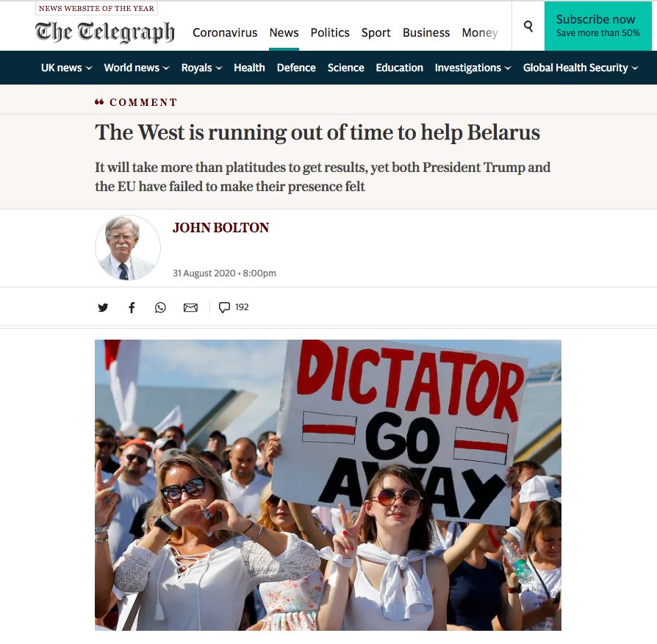This screenshot has height=644, width=657.
Task: Click the Subscribe now button
Action: 598,26
